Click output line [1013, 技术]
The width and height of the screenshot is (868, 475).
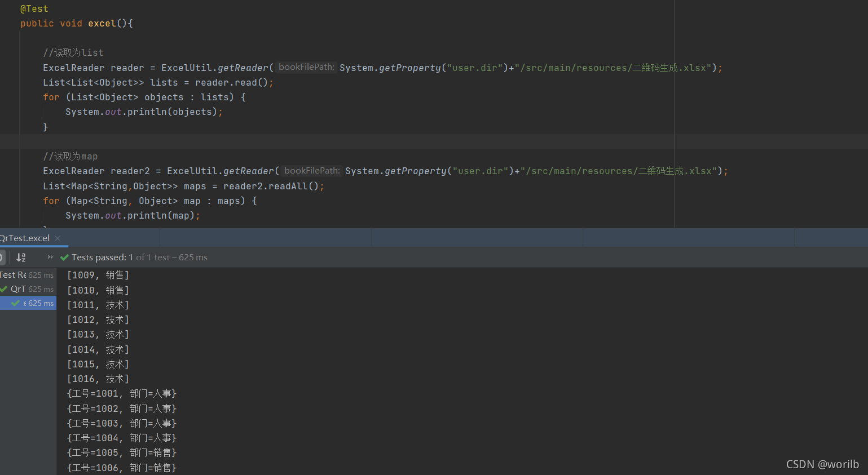[x=98, y=334]
